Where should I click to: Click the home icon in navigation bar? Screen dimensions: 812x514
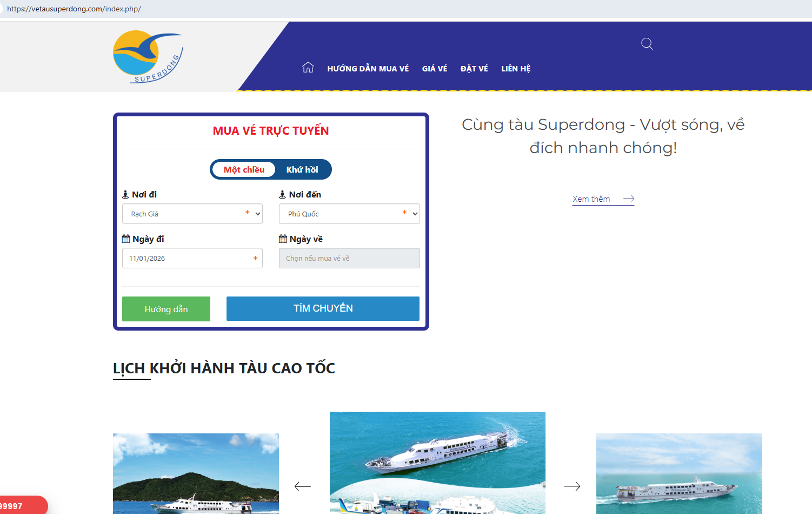click(308, 68)
